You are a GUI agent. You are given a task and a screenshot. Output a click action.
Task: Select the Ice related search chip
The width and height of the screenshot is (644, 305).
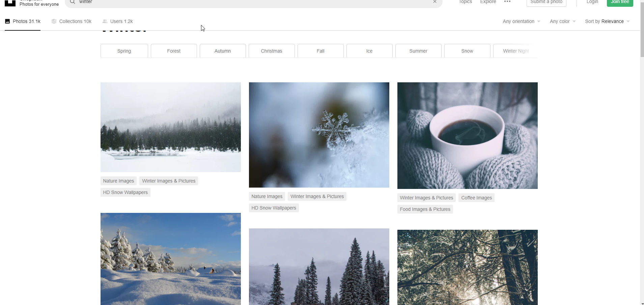coord(369,51)
